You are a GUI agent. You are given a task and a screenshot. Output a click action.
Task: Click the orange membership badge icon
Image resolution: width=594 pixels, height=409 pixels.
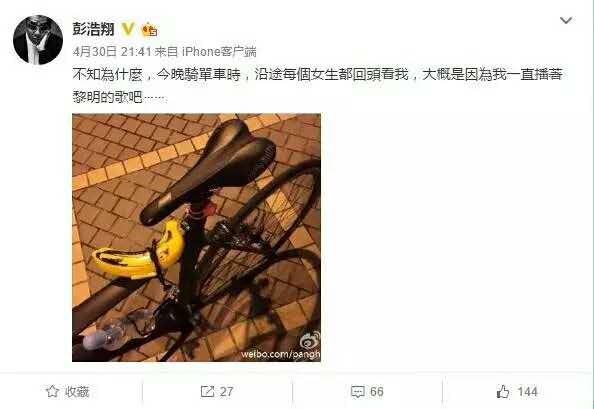click(x=149, y=30)
